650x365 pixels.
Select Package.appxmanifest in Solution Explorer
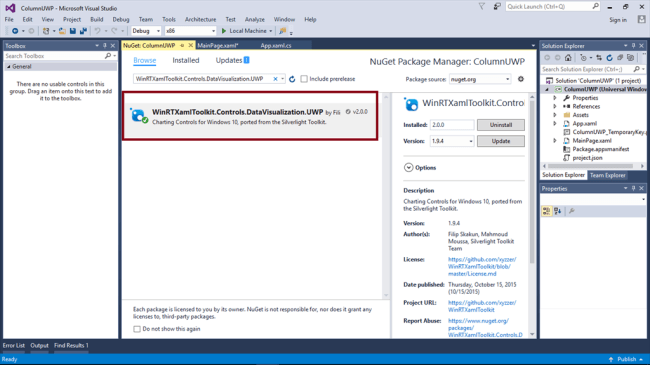(600, 149)
